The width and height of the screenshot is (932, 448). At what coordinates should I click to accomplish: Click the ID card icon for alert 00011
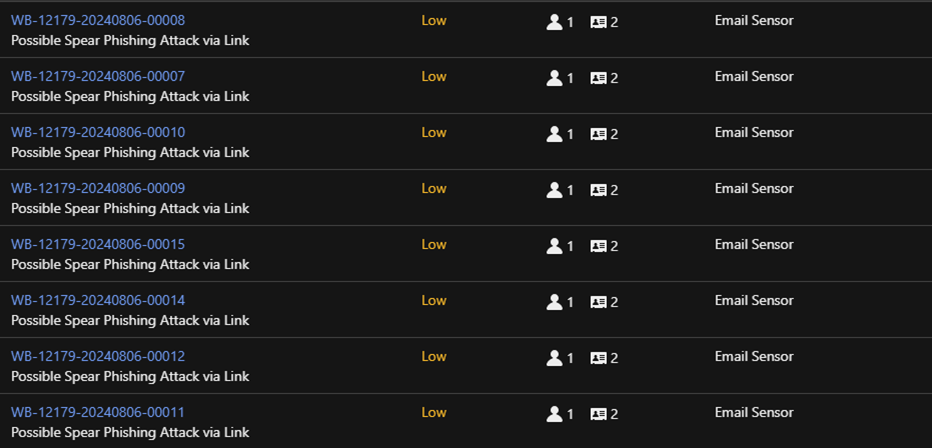599,413
